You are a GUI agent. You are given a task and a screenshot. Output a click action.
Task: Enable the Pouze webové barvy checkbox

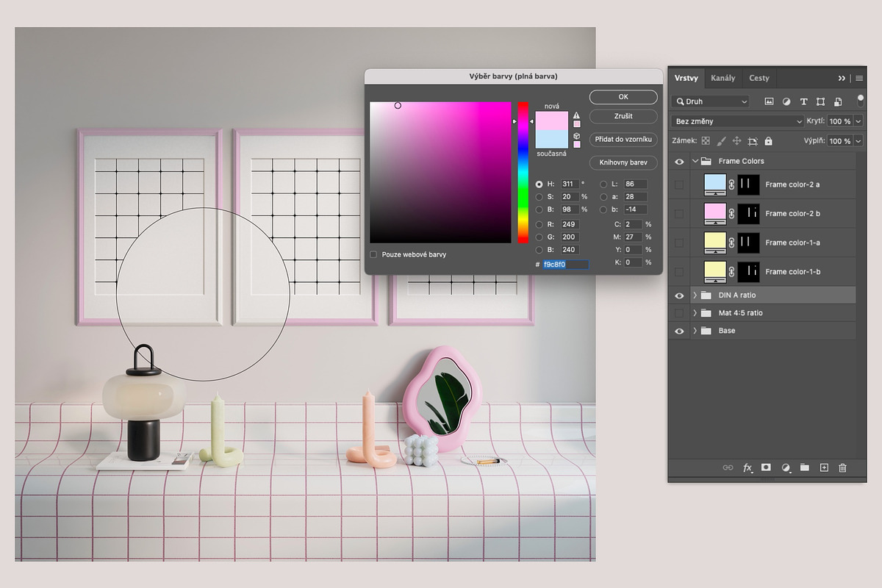tap(373, 254)
